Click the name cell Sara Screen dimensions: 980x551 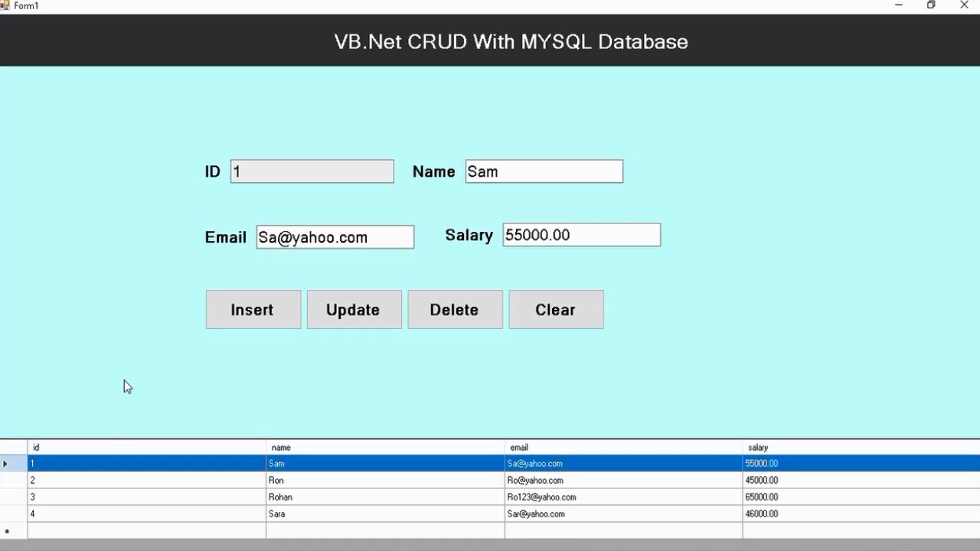pyautogui.click(x=385, y=514)
